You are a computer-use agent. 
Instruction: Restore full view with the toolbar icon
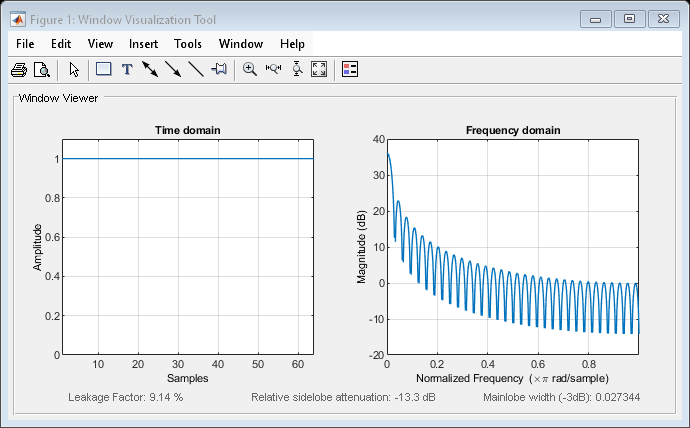coord(320,70)
